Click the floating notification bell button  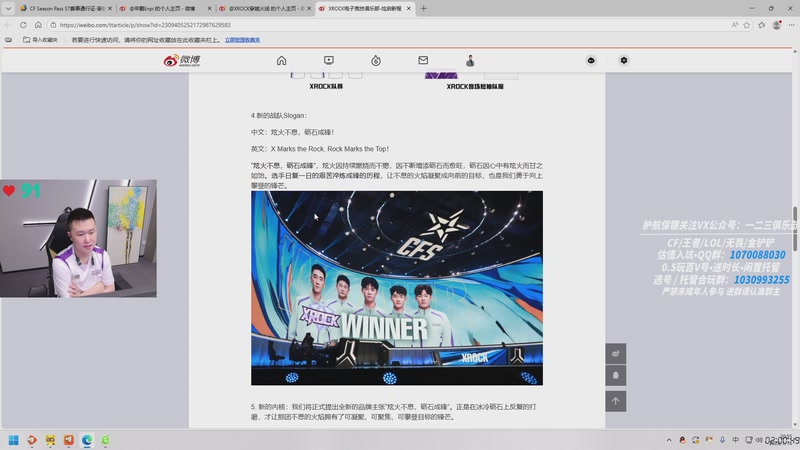click(615, 376)
